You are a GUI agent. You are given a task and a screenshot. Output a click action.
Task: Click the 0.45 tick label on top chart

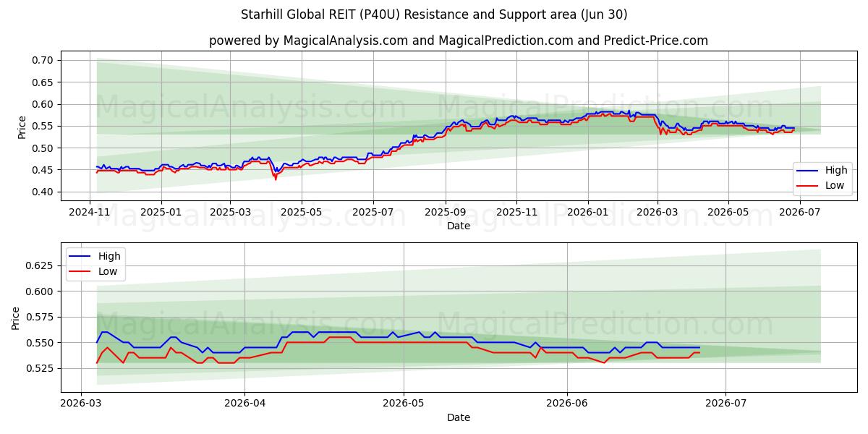43,170
